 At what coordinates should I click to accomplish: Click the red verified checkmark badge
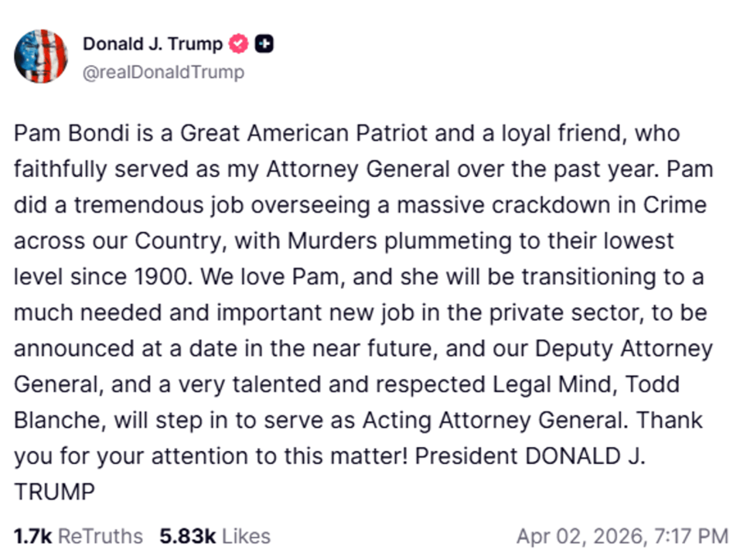pyautogui.click(x=240, y=44)
